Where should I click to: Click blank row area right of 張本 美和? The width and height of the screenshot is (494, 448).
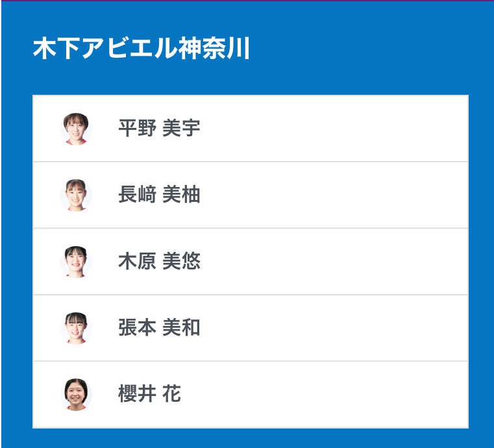tap(338, 328)
